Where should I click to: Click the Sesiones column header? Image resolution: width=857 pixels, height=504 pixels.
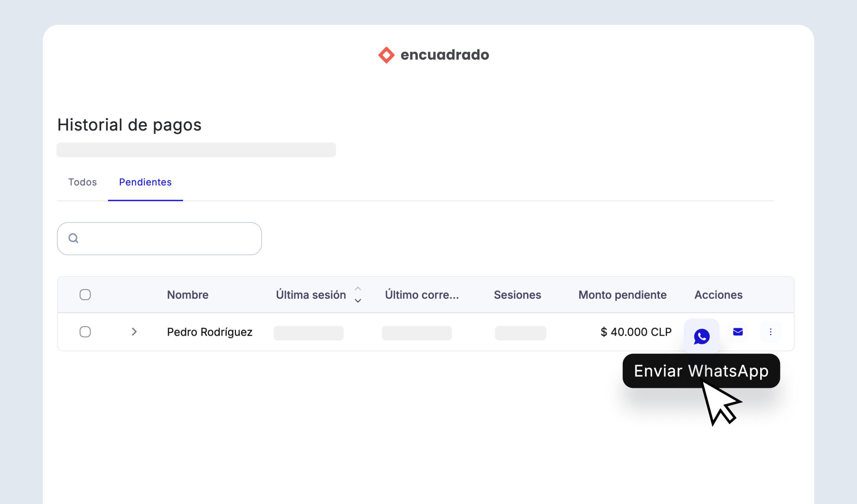point(517,295)
